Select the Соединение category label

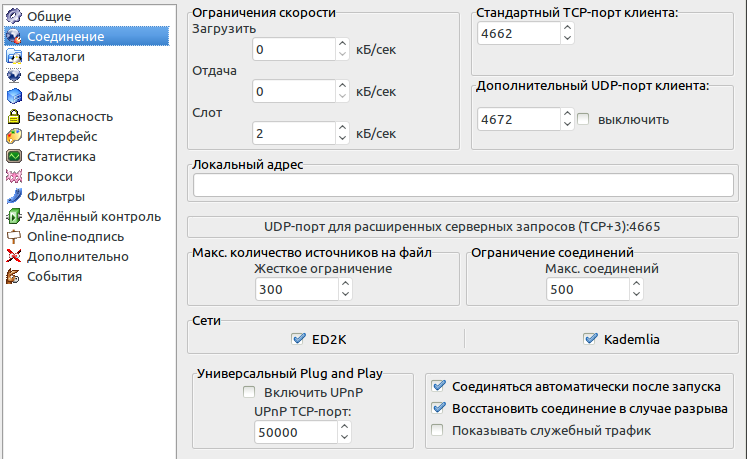coord(66,36)
